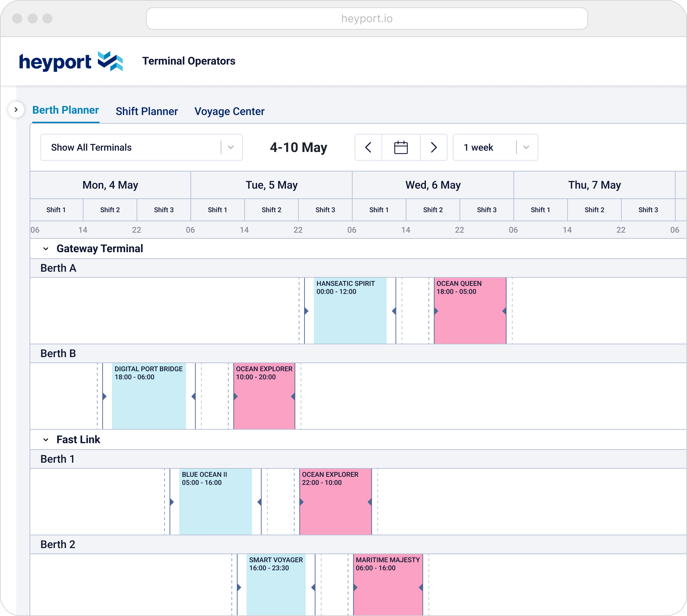Click the Thu, 7 May day header
This screenshot has height=616, width=687.
point(594,185)
